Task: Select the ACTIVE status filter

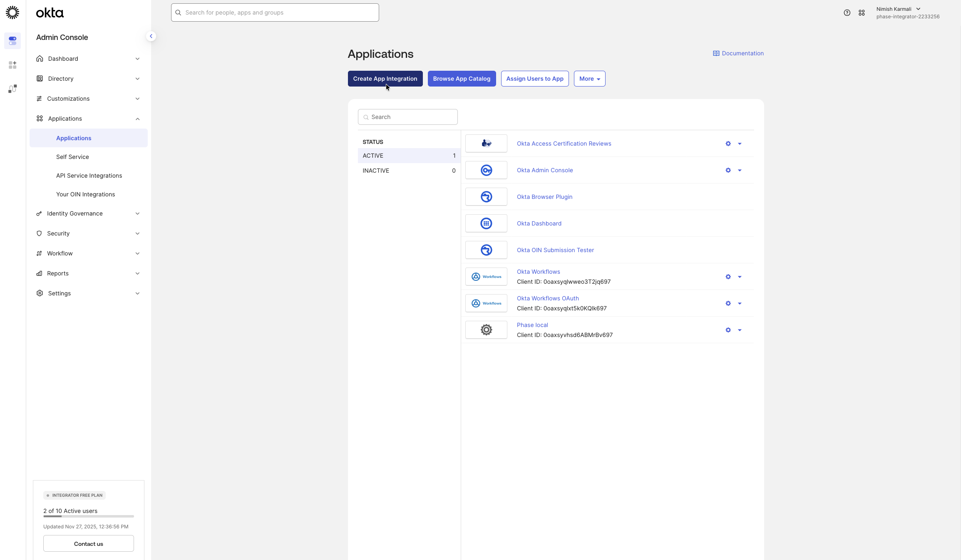Action: pyautogui.click(x=408, y=156)
